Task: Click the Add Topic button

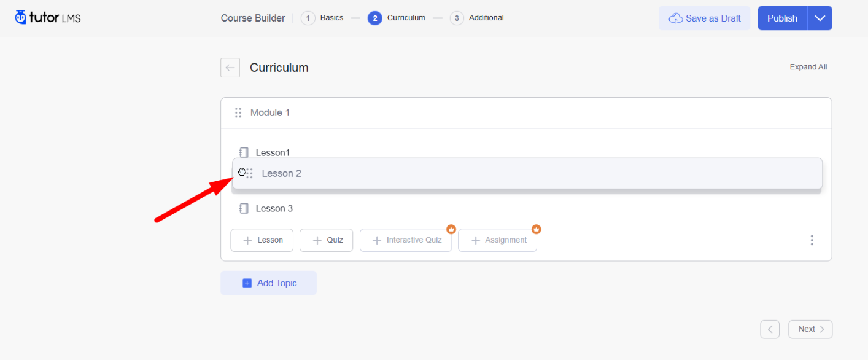Action: click(x=269, y=283)
